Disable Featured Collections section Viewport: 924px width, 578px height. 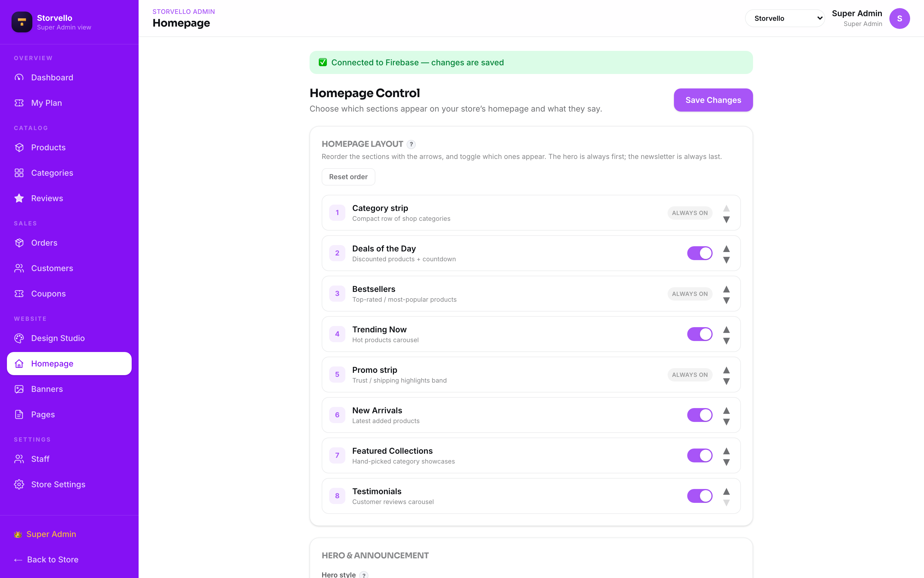[x=699, y=456]
